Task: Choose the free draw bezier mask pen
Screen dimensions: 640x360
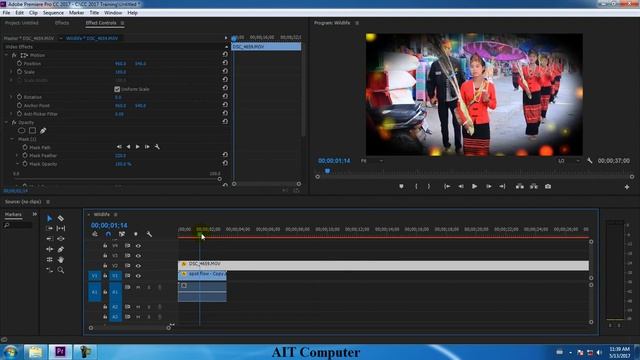Action: (43, 131)
